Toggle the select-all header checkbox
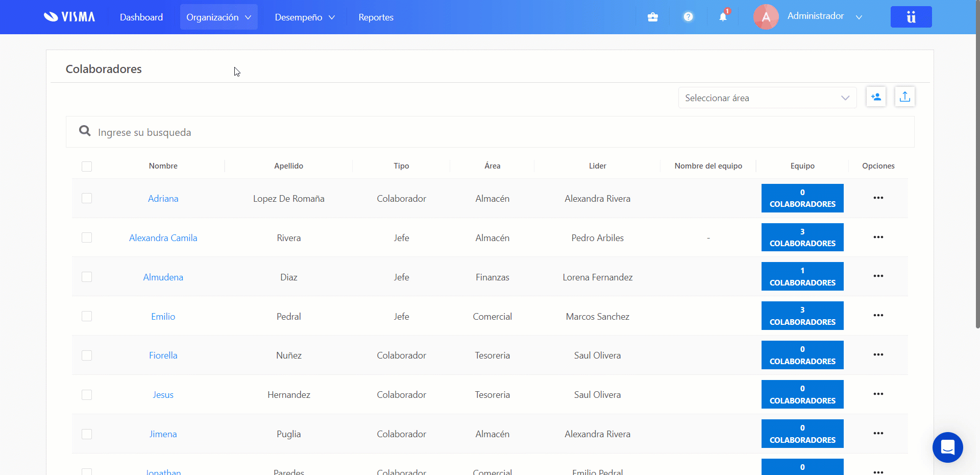The width and height of the screenshot is (980, 475). (87, 167)
